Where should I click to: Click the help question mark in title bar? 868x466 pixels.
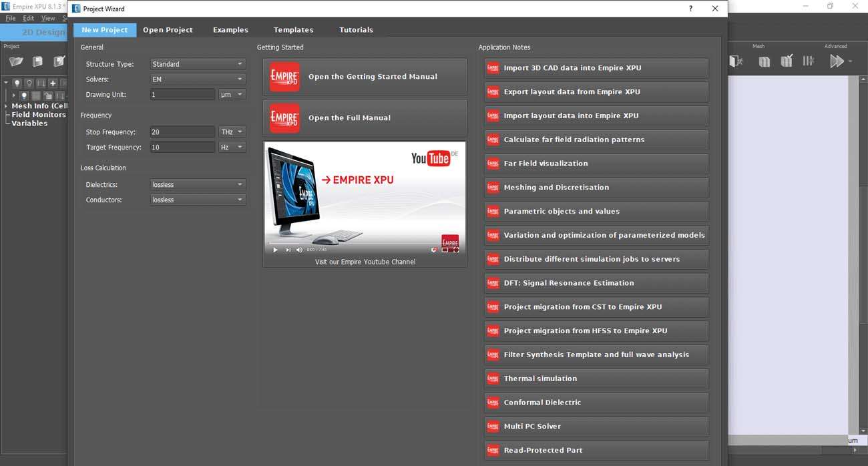(x=690, y=9)
